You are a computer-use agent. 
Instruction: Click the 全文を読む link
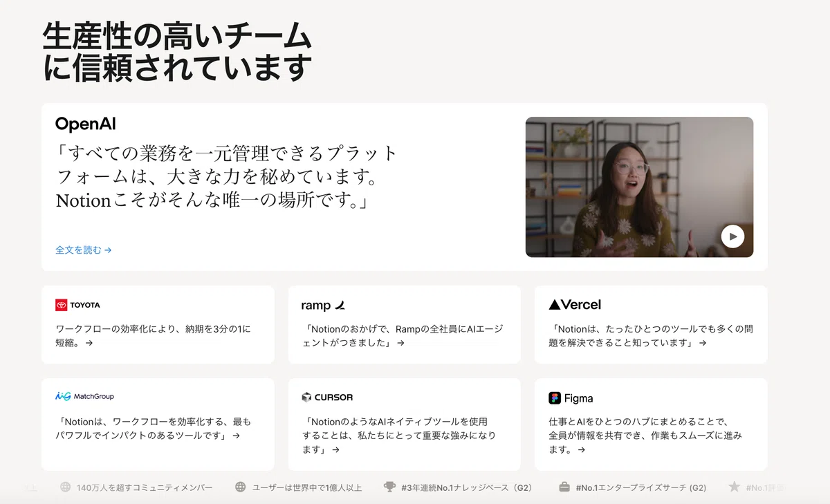tap(84, 250)
